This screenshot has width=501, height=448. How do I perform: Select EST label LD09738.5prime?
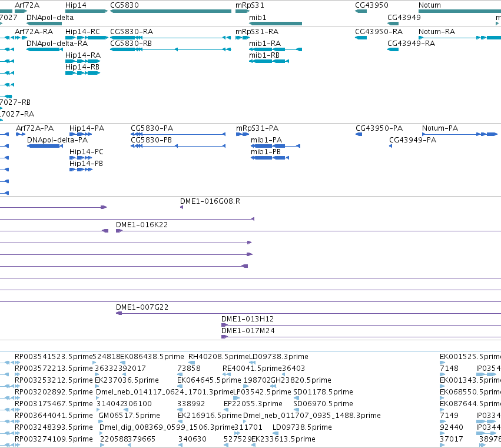coord(302,427)
